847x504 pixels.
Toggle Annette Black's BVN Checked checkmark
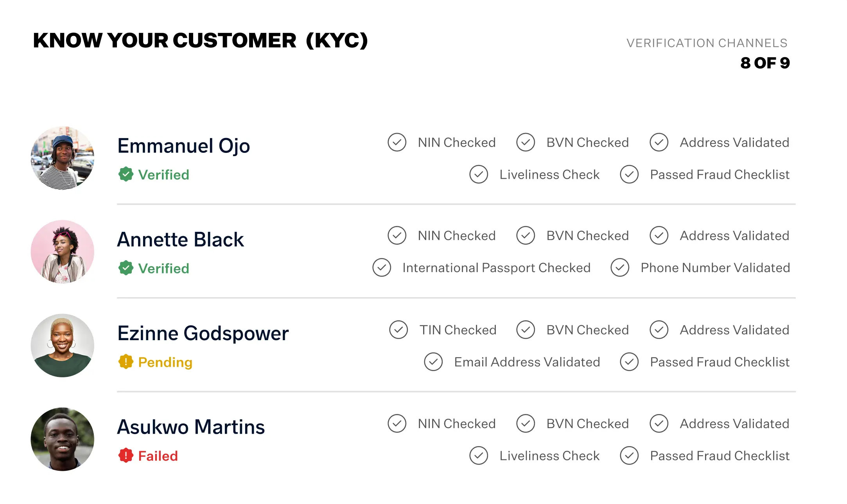(526, 236)
